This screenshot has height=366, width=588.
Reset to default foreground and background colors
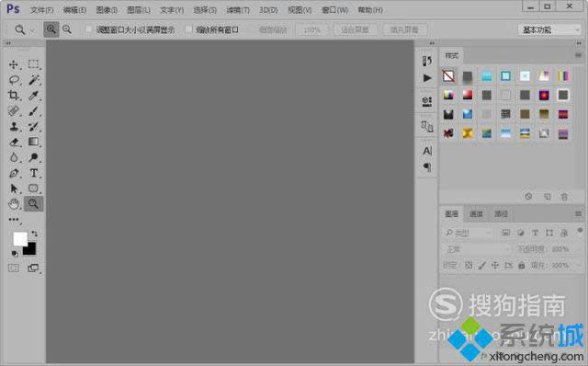pos(15,254)
